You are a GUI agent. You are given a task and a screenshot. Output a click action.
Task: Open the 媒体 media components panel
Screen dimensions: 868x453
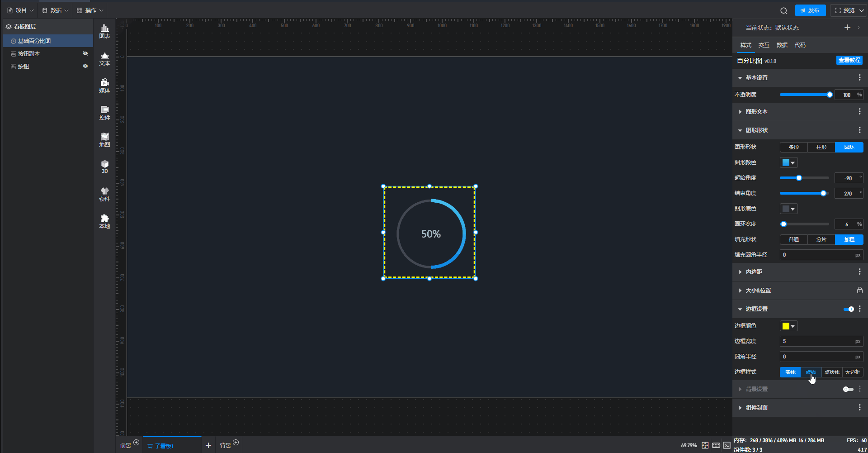[x=104, y=86]
